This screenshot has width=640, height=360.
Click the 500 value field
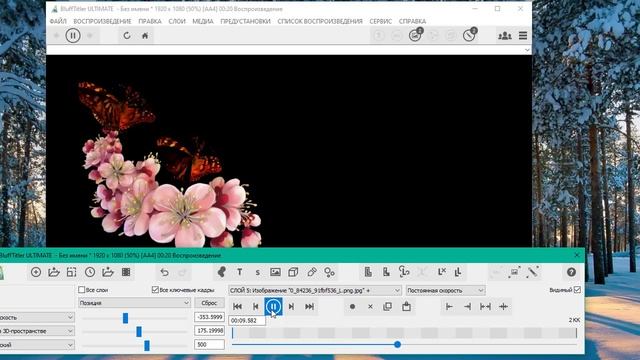click(x=209, y=344)
